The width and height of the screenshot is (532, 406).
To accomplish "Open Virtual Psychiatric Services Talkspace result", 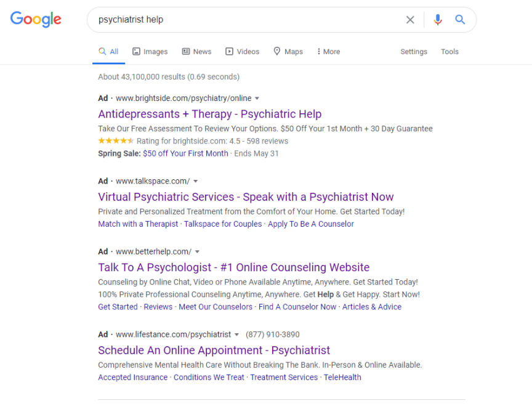I will click(x=246, y=197).
